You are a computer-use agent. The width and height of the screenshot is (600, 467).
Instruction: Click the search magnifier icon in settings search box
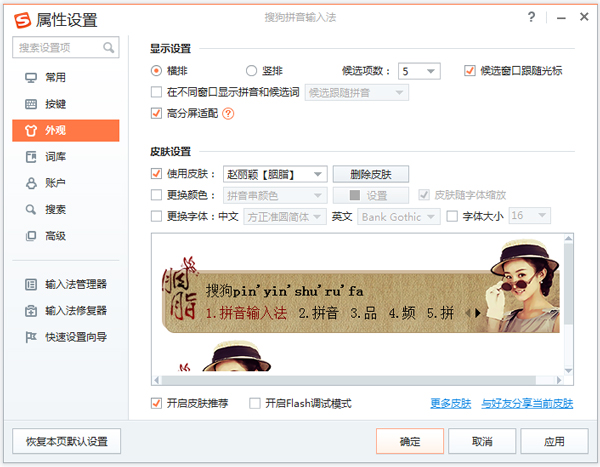click(x=109, y=47)
